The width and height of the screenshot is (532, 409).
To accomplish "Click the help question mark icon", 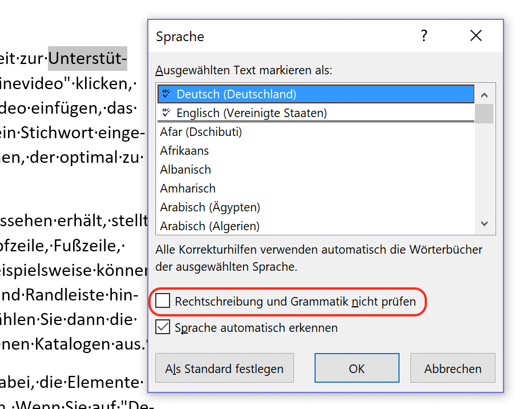I will coord(424,35).
